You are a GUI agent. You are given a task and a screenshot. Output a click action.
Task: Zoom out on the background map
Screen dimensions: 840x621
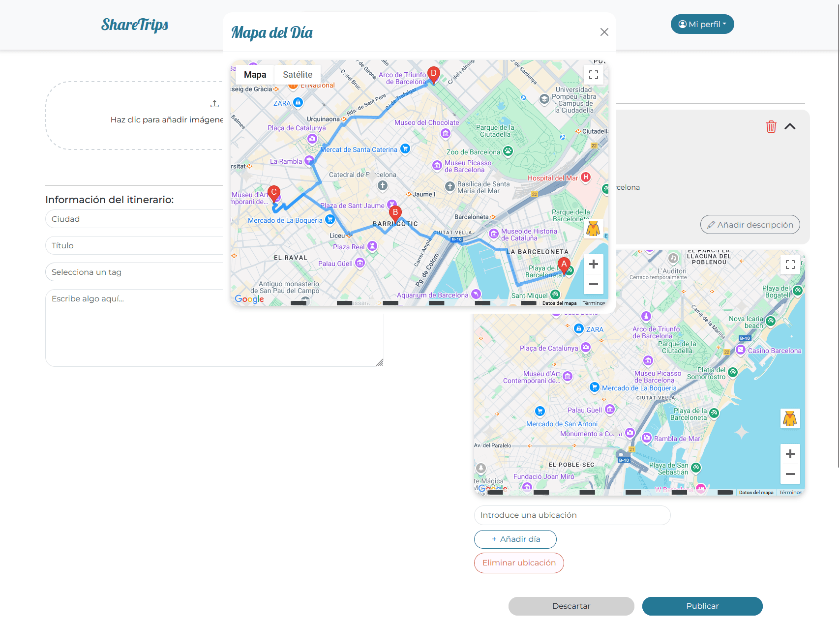[x=790, y=474]
